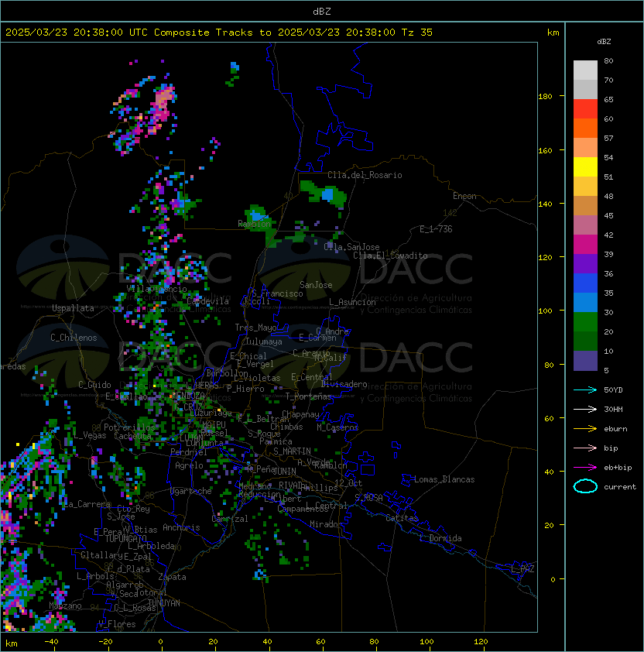Click the magenta eb+bip arrow in legend
This screenshot has height=652, width=644.
pyautogui.click(x=585, y=468)
